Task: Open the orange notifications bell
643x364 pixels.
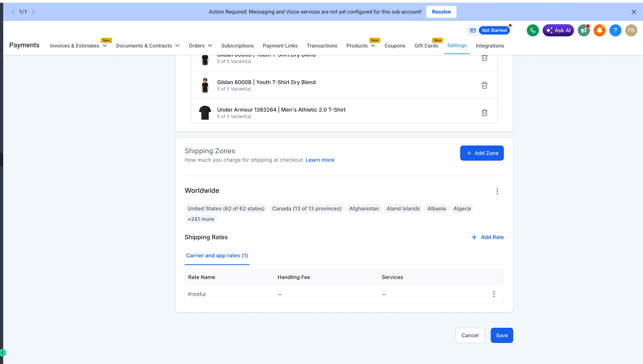Action: (599, 31)
